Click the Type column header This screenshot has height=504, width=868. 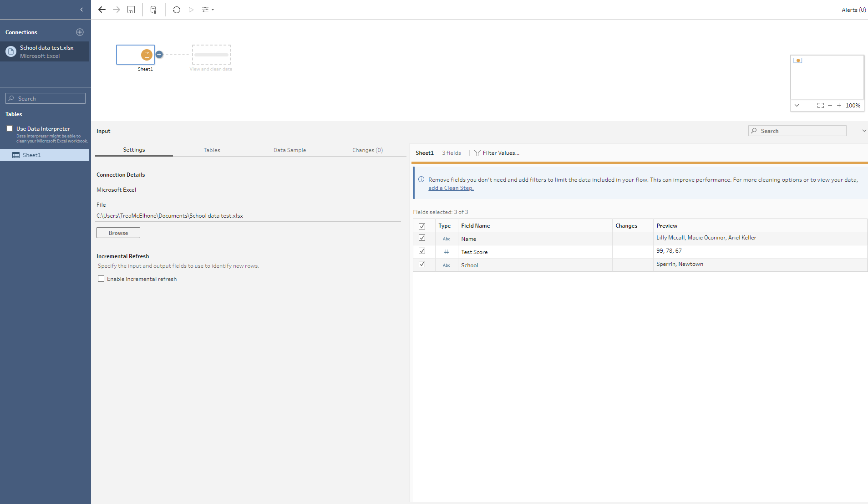click(x=444, y=225)
